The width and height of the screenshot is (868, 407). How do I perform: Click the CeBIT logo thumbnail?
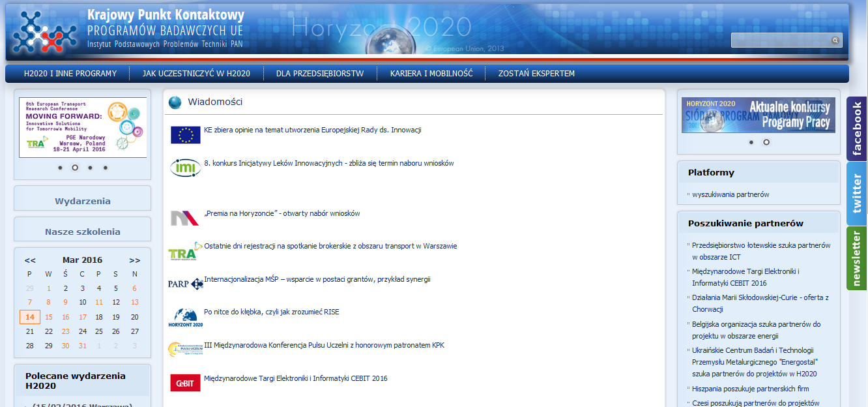186,383
